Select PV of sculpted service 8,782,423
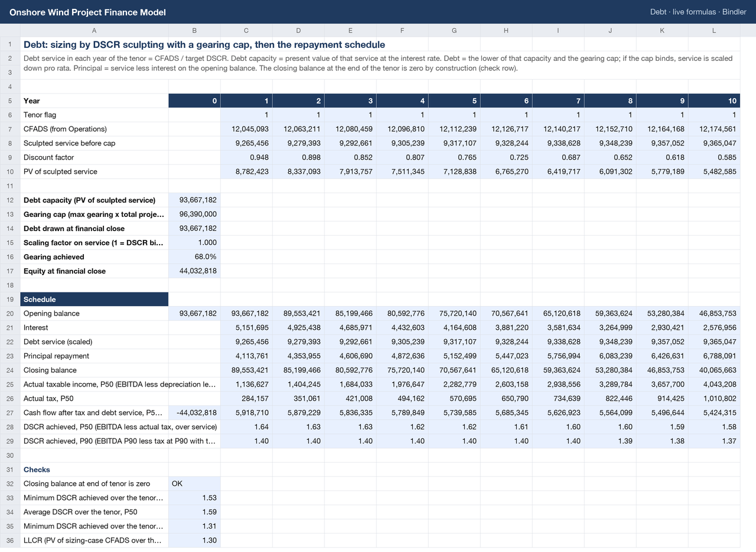This screenshot has width=756, height=552. click(x=246, y=171)
